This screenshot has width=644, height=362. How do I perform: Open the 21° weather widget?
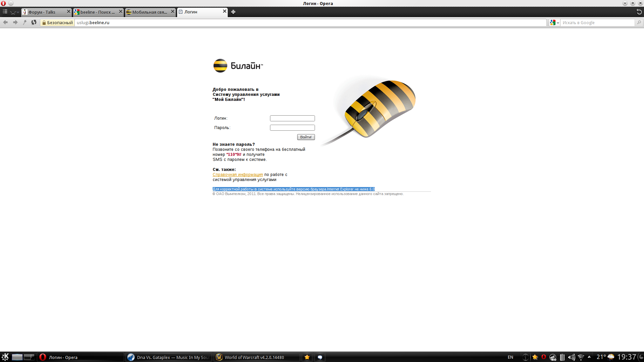coord(605,357)
